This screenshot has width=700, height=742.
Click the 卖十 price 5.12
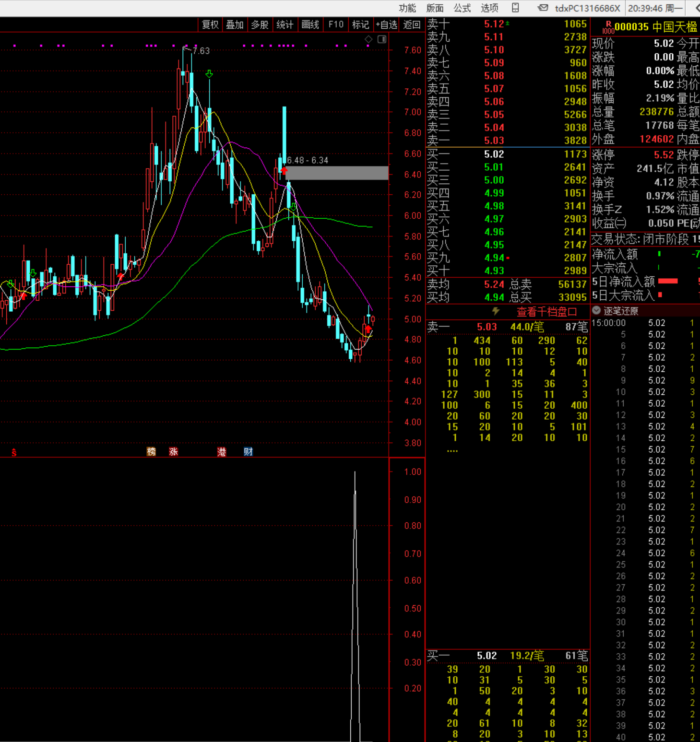pyautogui.click(x=494, y=24)
